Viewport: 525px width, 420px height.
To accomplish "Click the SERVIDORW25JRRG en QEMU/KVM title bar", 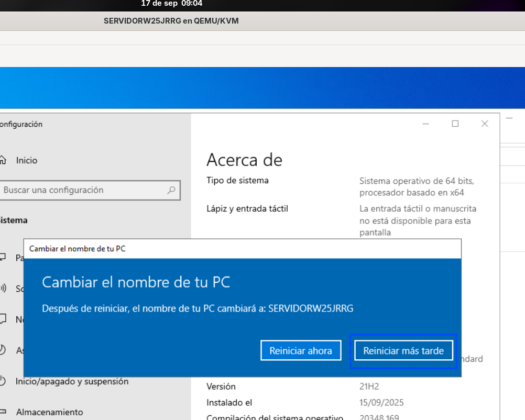I will click(x=171, y=21).
